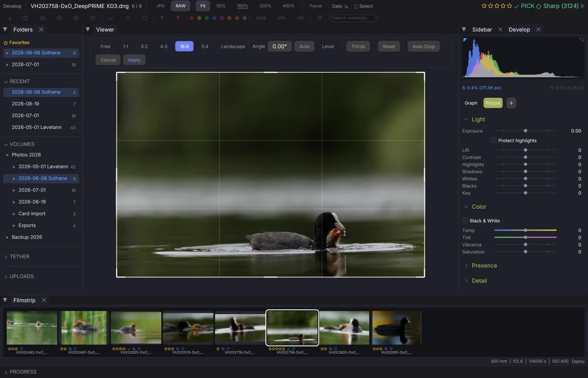Click the Select marquee icon in top bar
The width and height of the screenshot is (588, 378).
coord(356,6)
